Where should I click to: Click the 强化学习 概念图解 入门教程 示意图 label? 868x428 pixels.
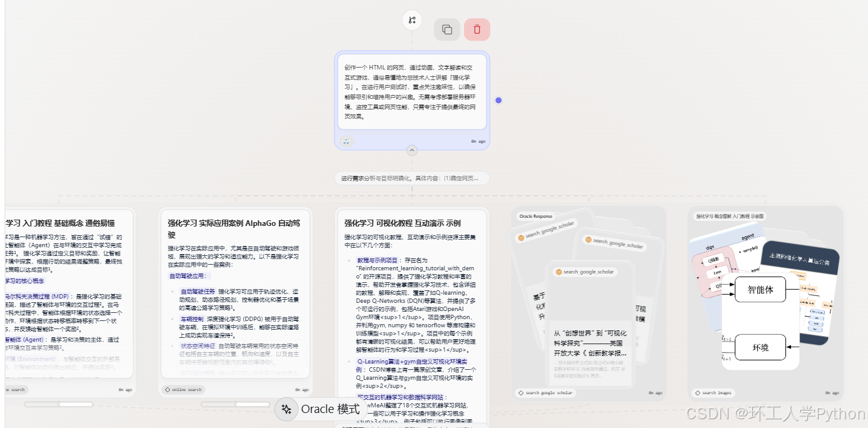[x=730, y=217]
